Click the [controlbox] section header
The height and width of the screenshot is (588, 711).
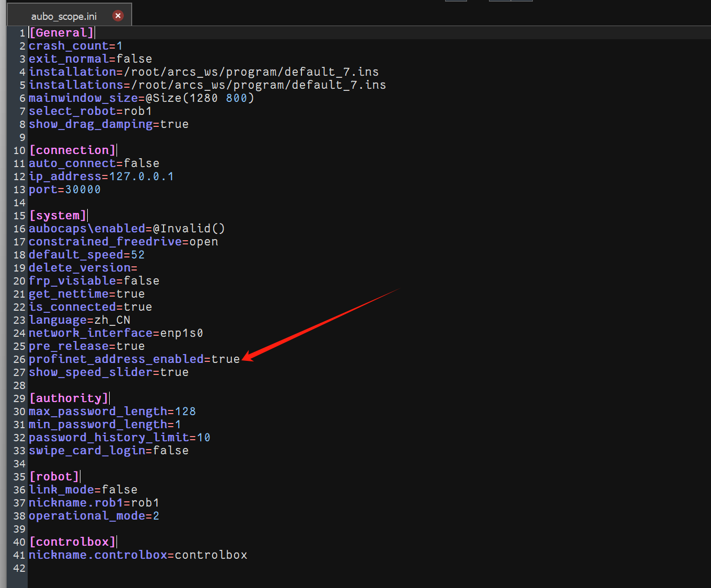coord(73,542)
